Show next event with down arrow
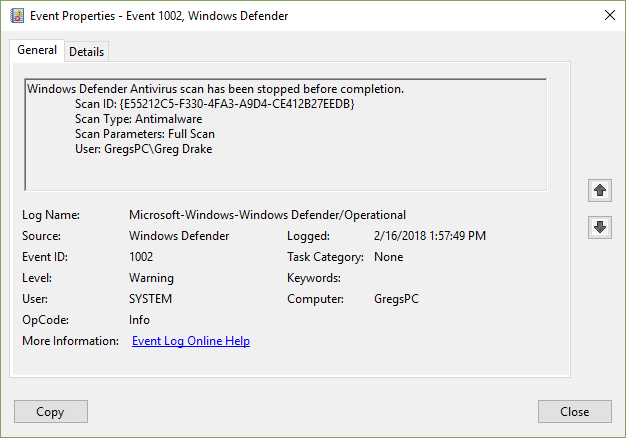Viewport: 626px width, 438px height. 600,227
